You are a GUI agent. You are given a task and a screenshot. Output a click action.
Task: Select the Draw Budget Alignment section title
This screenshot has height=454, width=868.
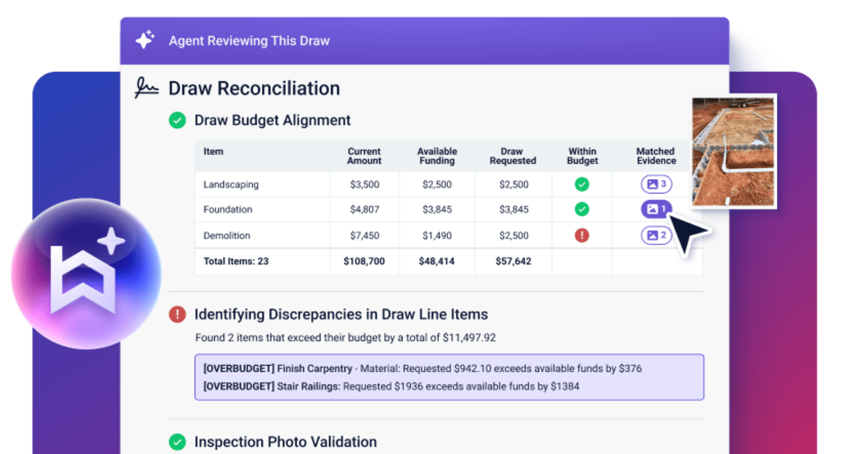[272, 120]
